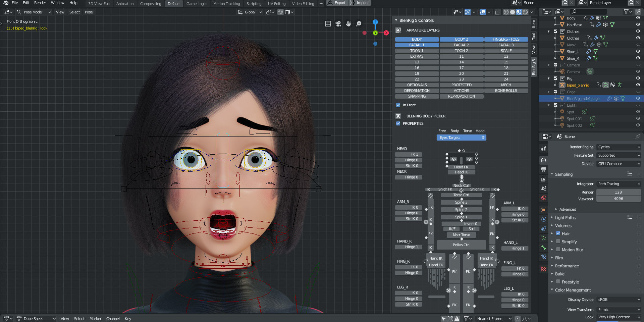
Task: Click the pan hand icon in viewport
Action: [348, 24]
